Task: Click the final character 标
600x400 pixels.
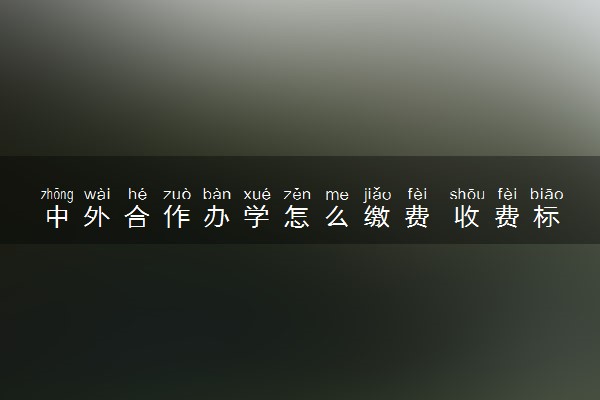Action: tap(547, 217)
